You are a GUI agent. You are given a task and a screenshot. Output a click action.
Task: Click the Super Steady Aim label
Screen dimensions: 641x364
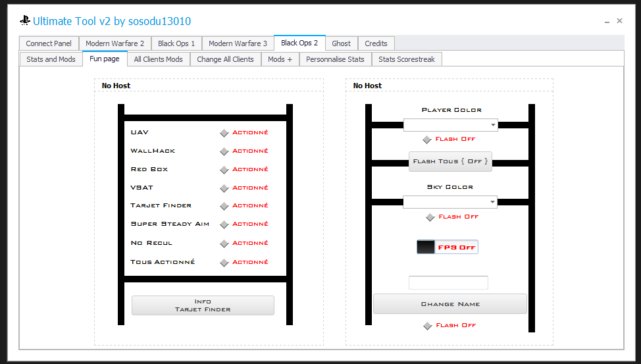(x=170, y=224)
